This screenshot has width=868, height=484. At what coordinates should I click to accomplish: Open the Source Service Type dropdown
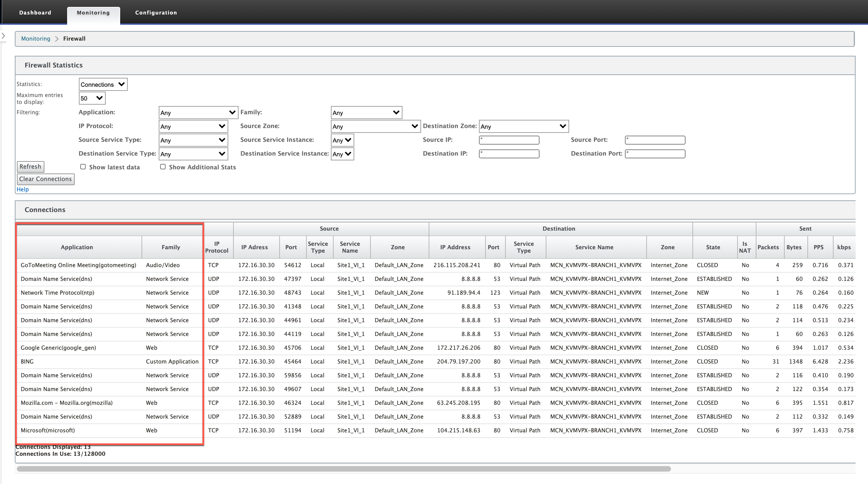click(193, 140)
